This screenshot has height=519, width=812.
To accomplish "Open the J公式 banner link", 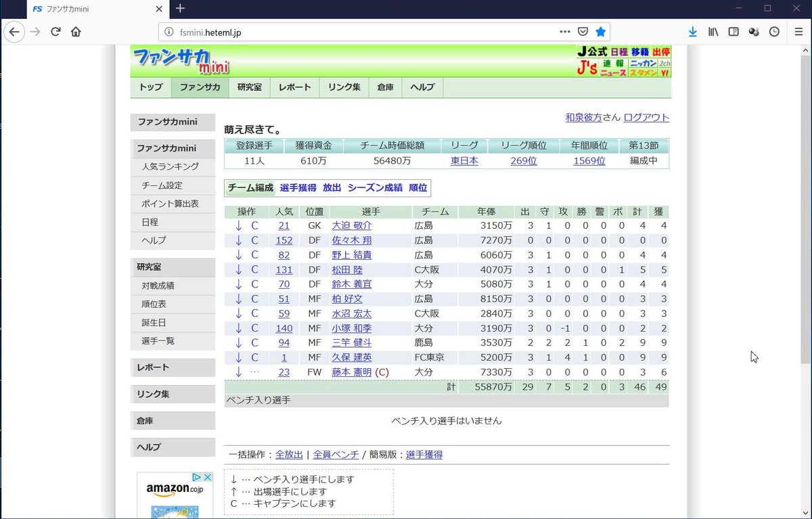I will click(592, 51).
